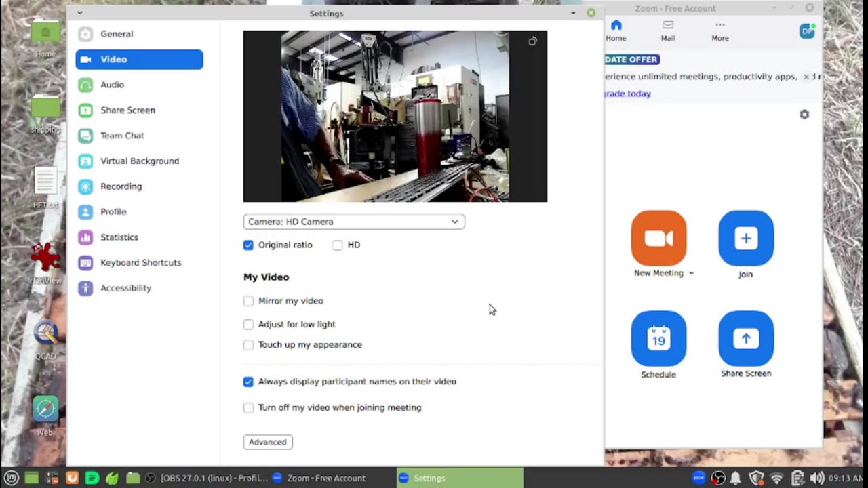
Task: Open Zoom settings gear icon
Action: (804, 115)
